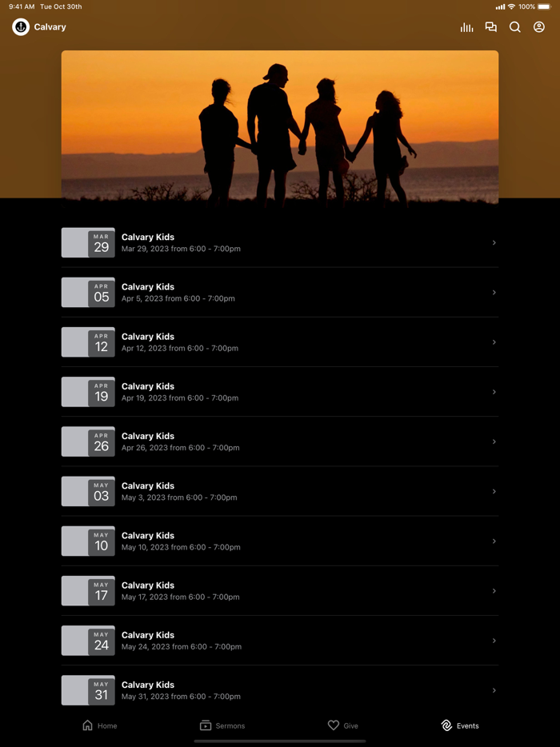The height and width of the screenshot is (747, 560).
Task: Open the chat messages icon
Action: tap(491, 27)
